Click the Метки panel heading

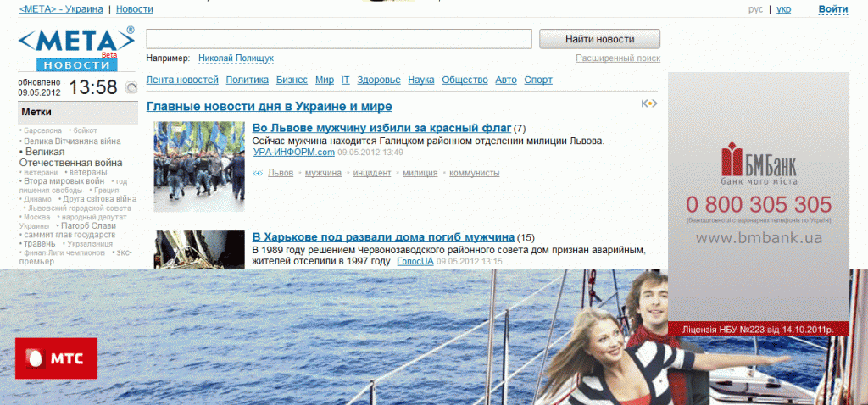click(36, 113)
